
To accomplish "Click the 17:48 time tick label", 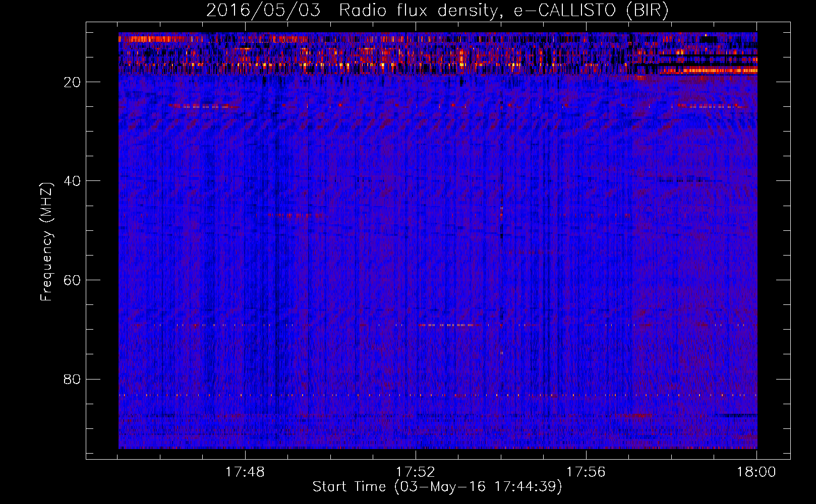I will pyautogui.click(x=245, y=472).
